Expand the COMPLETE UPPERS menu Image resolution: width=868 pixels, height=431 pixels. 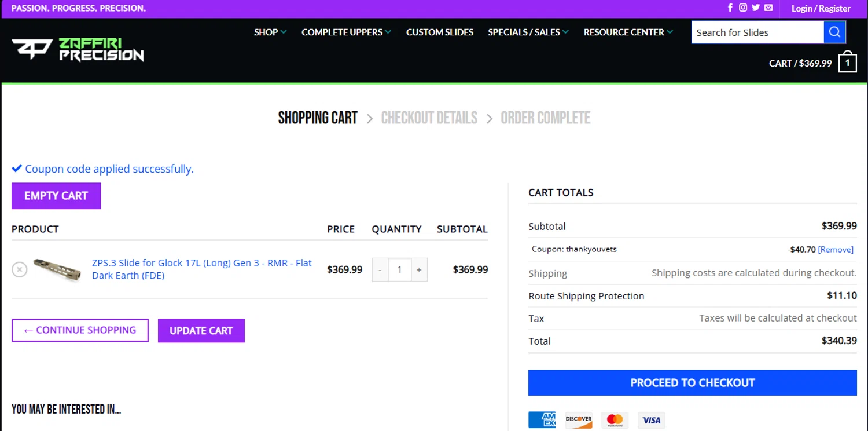point(346,32)
